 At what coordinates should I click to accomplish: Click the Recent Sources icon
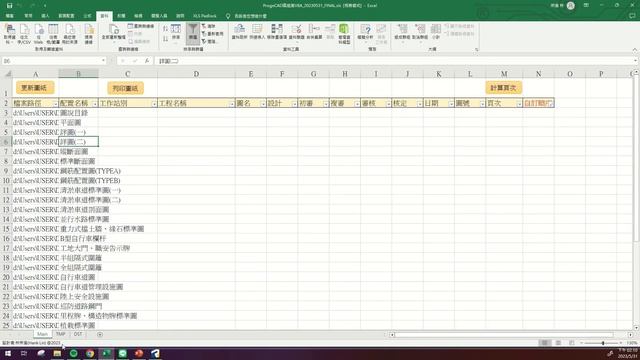(x=70, y=34)
